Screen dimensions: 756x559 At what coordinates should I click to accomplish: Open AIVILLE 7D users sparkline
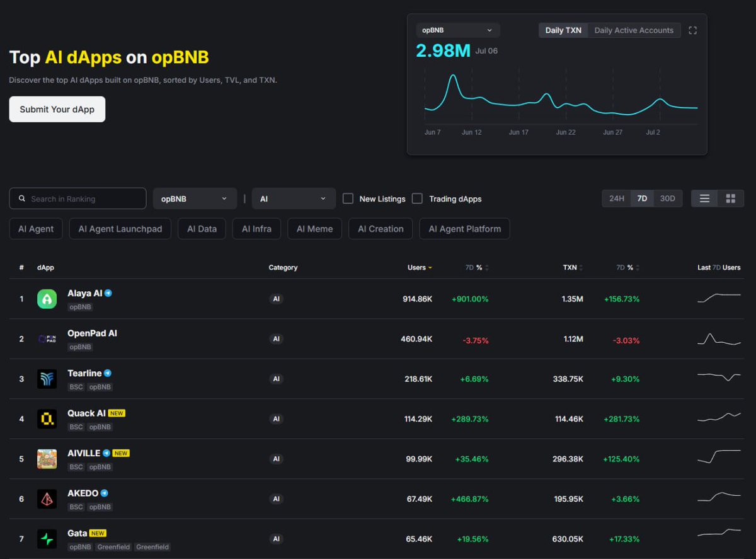click(719, 456)
